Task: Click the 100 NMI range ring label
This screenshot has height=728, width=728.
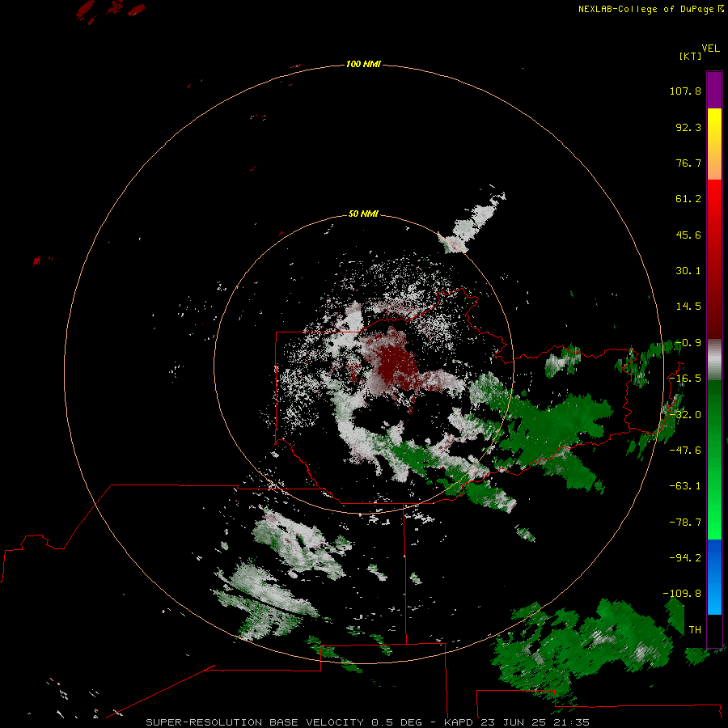Action: (363, 64)
